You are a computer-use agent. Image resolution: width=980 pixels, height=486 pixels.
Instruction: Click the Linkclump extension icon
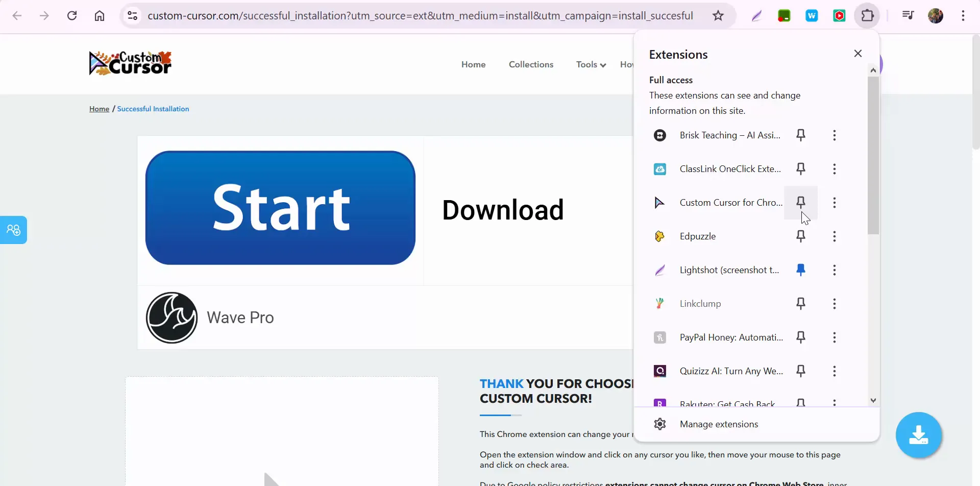pos(660,304)
